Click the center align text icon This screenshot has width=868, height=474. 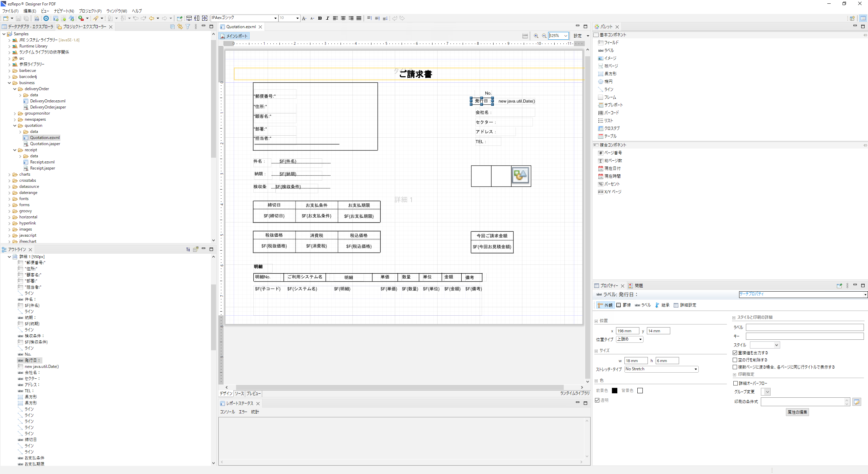[x=343, y=18]
